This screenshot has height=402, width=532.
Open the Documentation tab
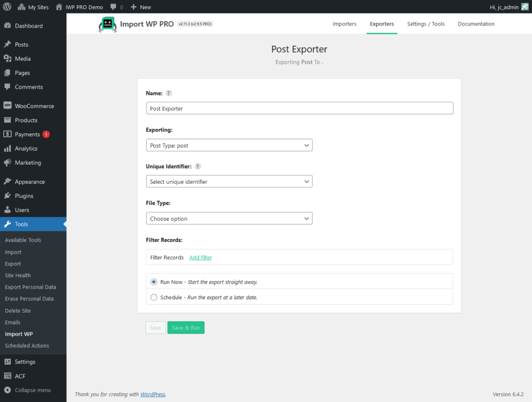coord(476,24)
